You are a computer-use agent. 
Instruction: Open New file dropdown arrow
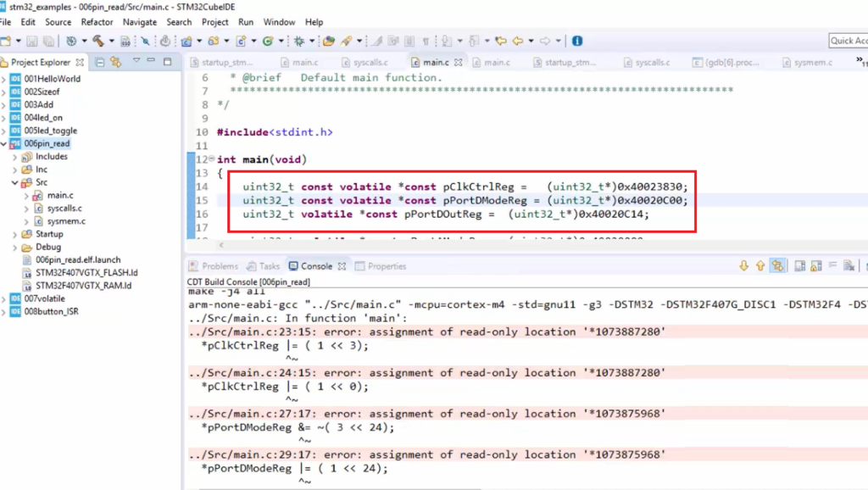pos(19,41)
